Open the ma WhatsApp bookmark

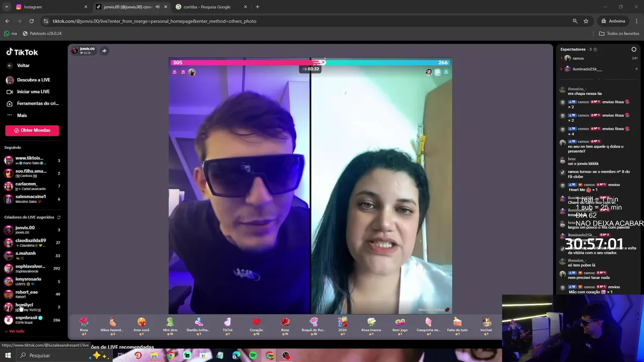coord(10,34)
